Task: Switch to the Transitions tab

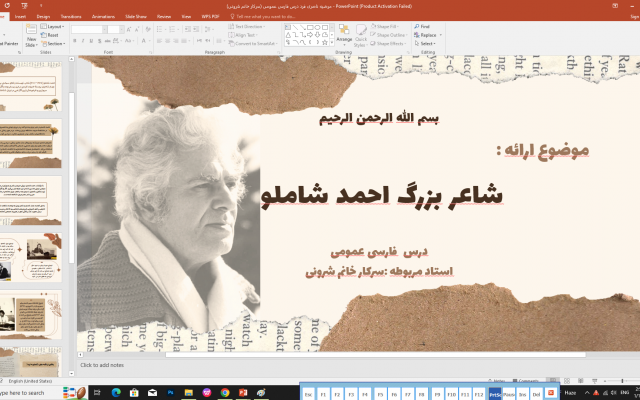Action: tap(71, 16)
